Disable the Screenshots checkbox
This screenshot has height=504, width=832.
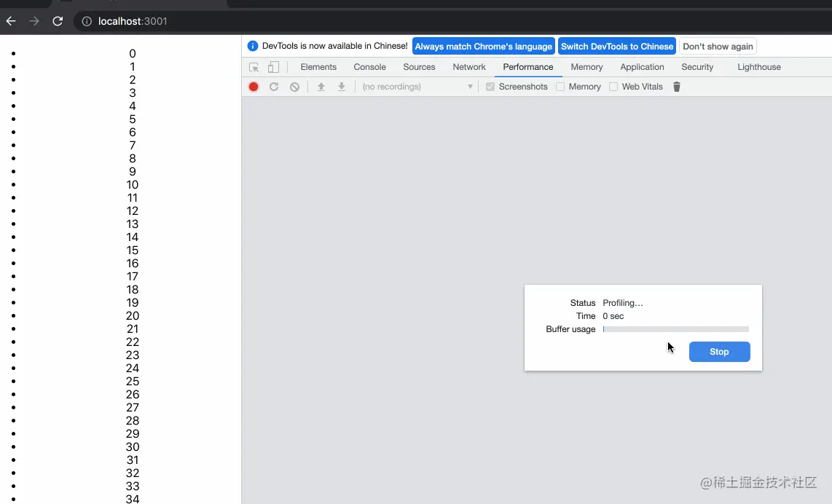489,86
